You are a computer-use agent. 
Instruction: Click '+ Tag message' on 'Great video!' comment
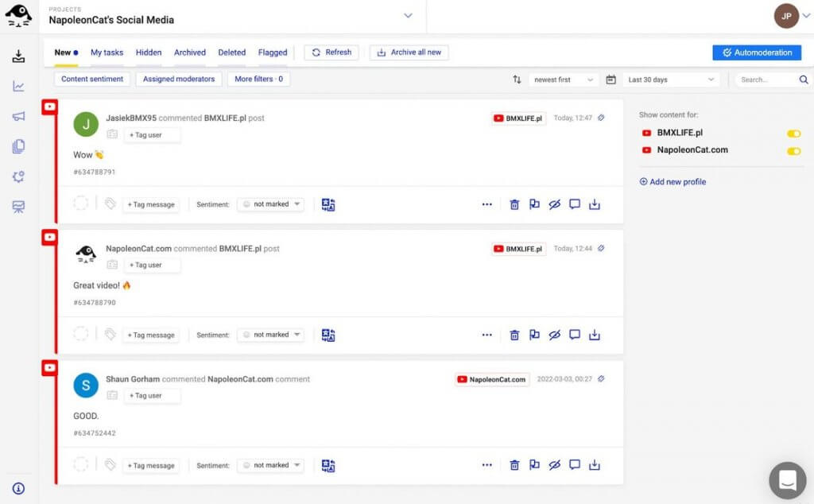[x=151, y=335]
